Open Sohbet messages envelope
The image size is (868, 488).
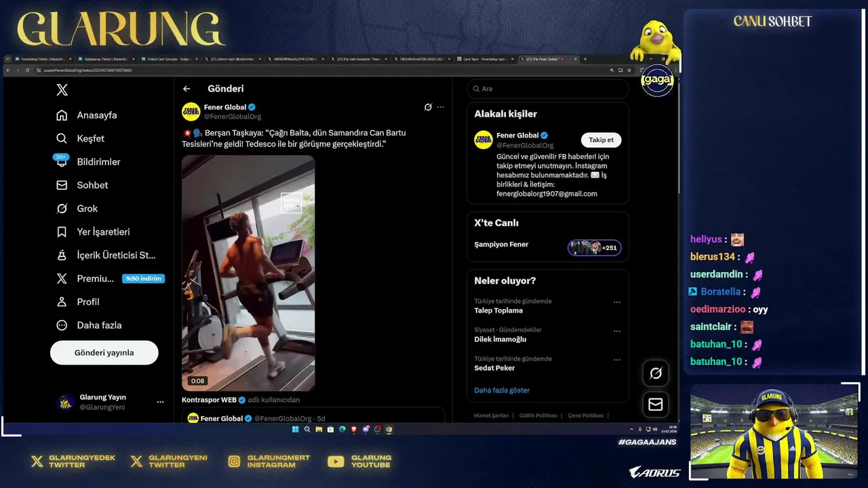coord(82,185)
